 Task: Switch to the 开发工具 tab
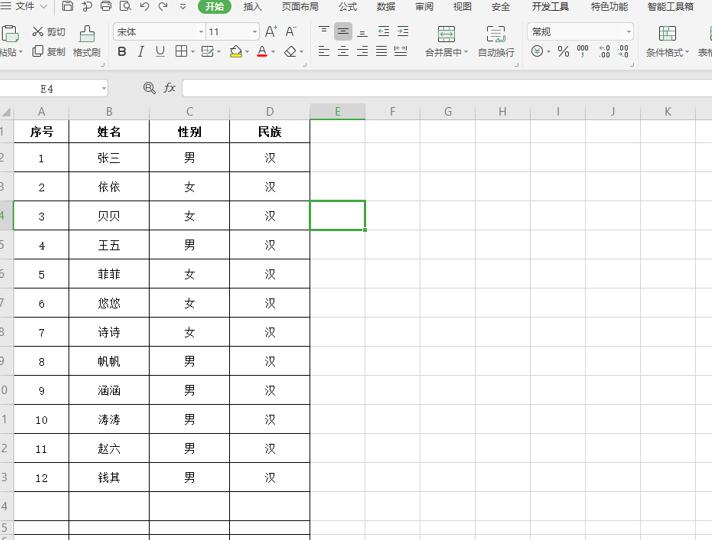550,6
